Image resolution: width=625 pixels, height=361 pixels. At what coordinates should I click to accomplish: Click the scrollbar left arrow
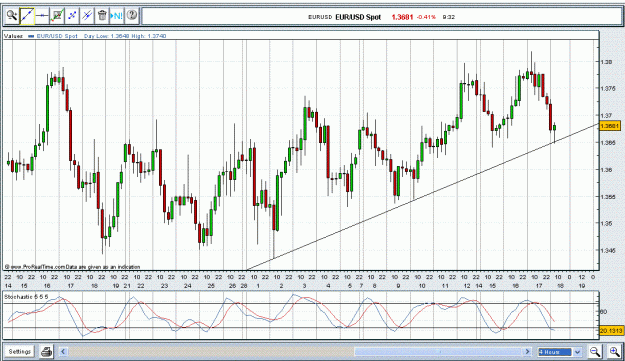(x=63, y=352)
